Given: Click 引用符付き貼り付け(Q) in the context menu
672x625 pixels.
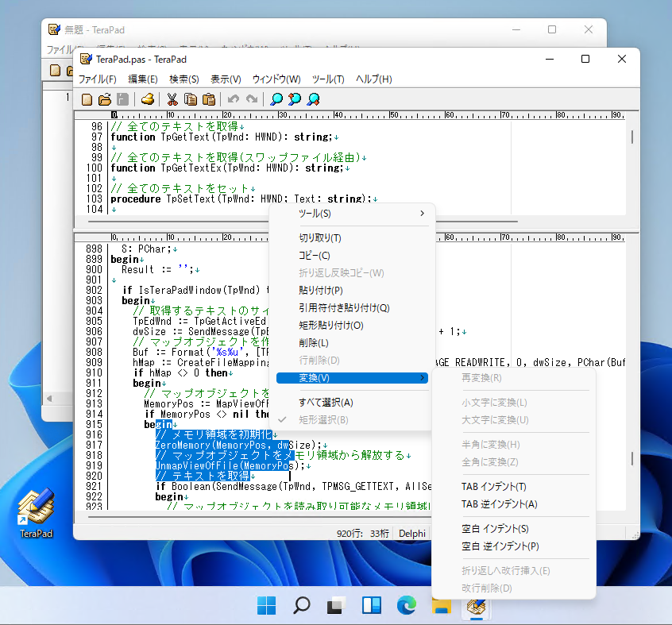Looking at the screenshot, I should pyautogui.click(x=344, y=307).
